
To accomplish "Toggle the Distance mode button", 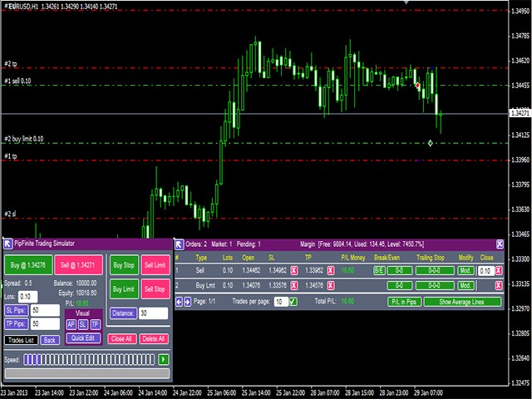I will (x=124, y=313).
